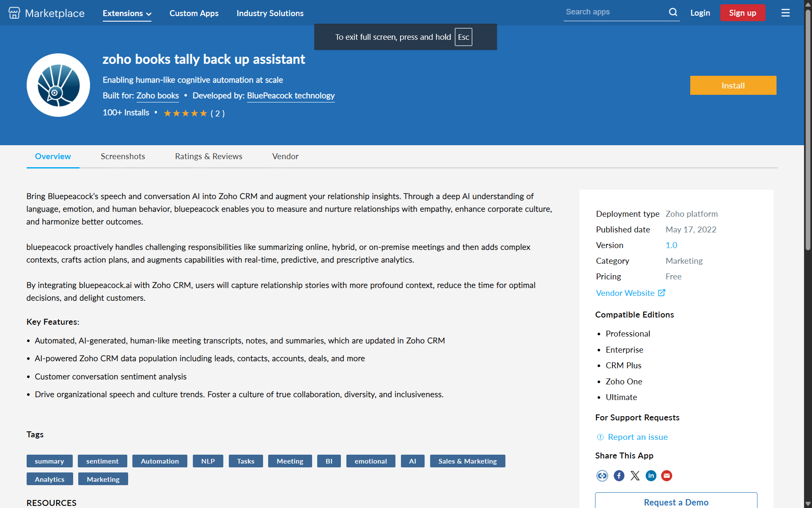Click the Meeting tag

pyautogui.click(x=290, y=461)
